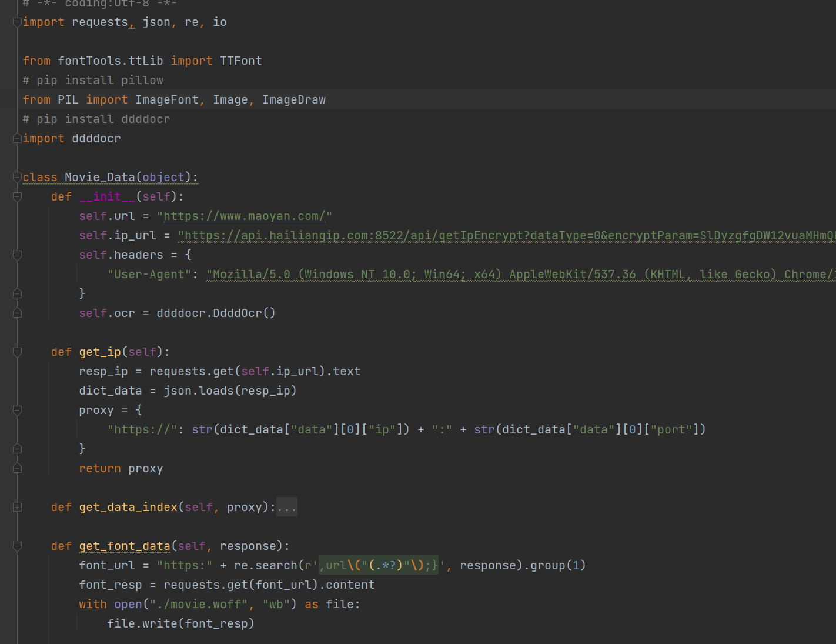The width and height of the screenshot is (836, 644).
Task: Click 'fontTools.ttLib' module name
Action: tap(111, 61)
